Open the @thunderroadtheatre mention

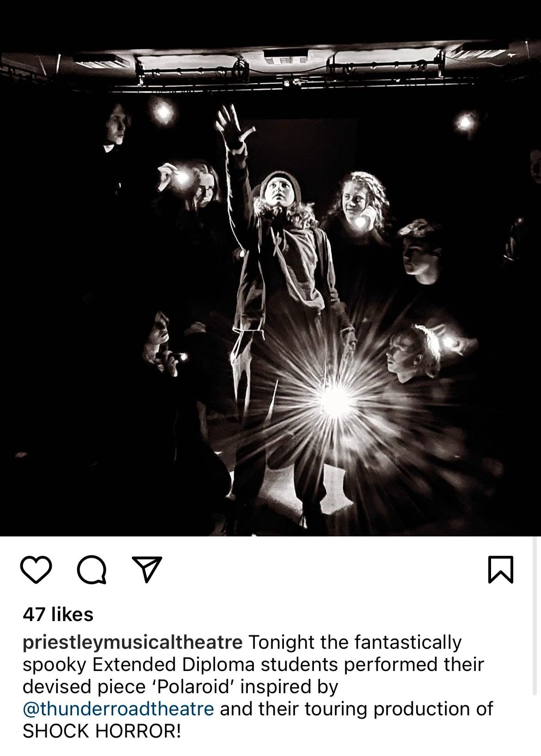pyautogui.click(x=118, y=709)
